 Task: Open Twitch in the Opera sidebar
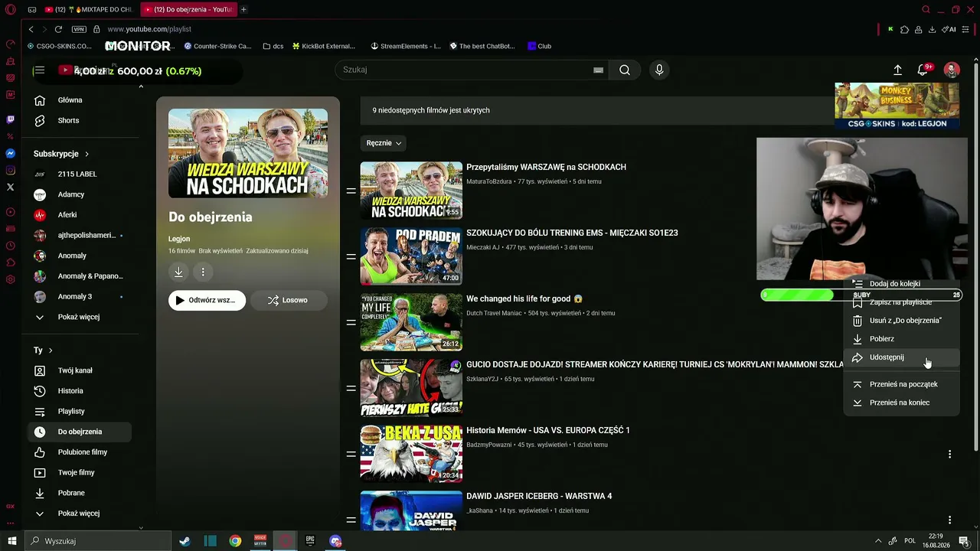coord(10,119)
